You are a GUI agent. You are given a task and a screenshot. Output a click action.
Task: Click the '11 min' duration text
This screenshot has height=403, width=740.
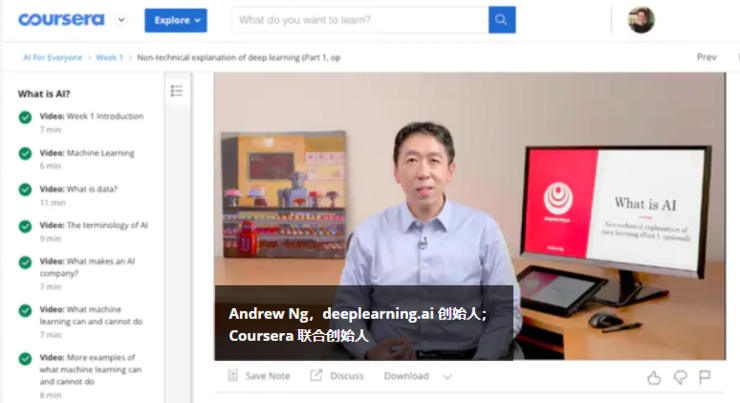point(52,202)
